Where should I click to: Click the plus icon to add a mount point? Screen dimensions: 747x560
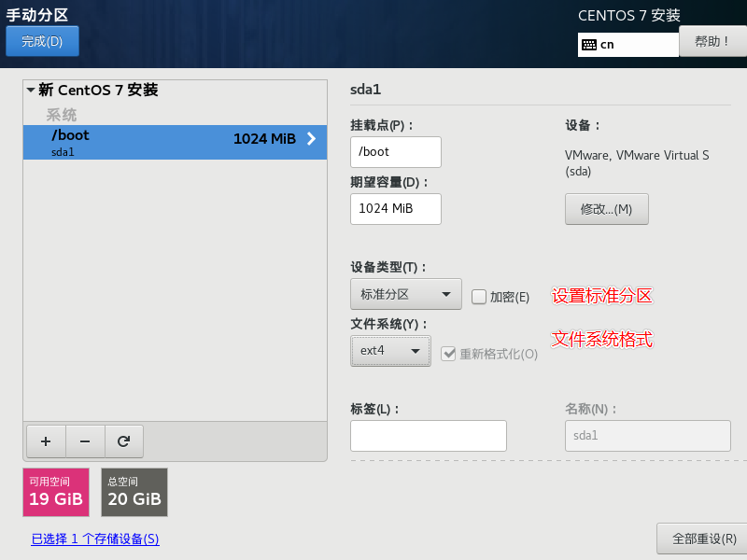[46, 441]
